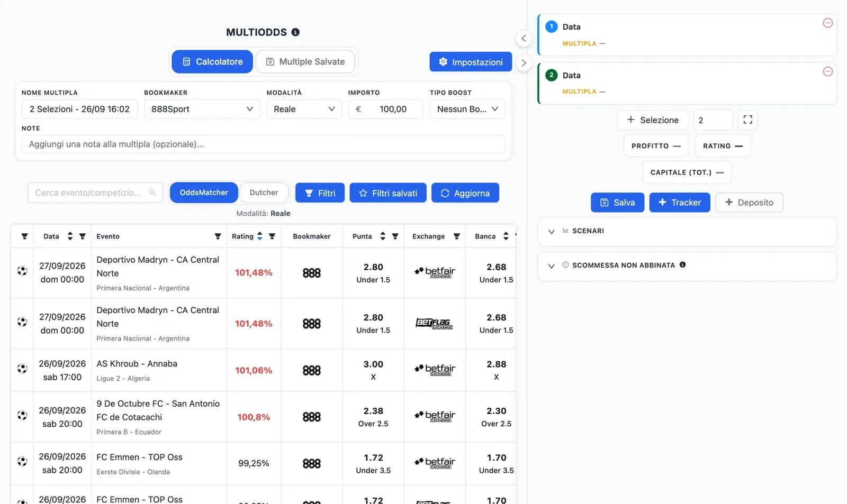Open the Rating column filter icon

point(272,236)
